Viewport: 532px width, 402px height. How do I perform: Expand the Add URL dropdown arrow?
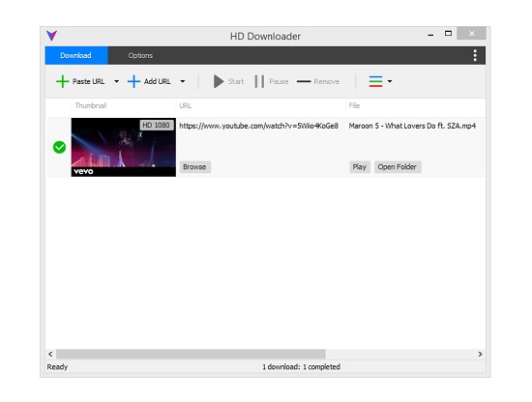tap(183, 81)
